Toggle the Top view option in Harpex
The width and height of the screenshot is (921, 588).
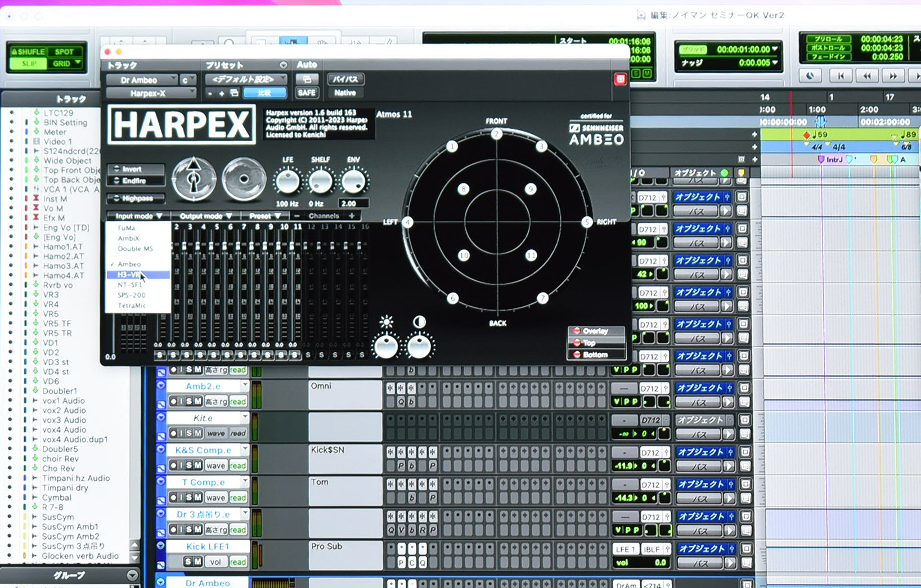[x=596, y=343]
